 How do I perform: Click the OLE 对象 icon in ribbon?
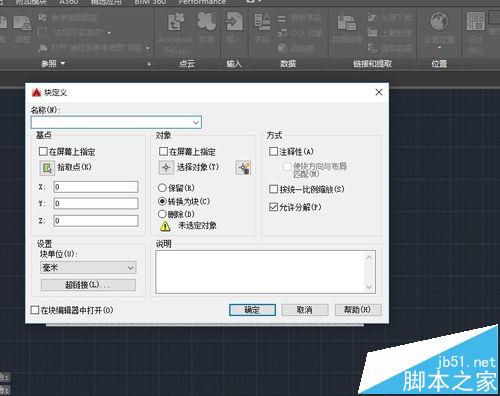282,33
